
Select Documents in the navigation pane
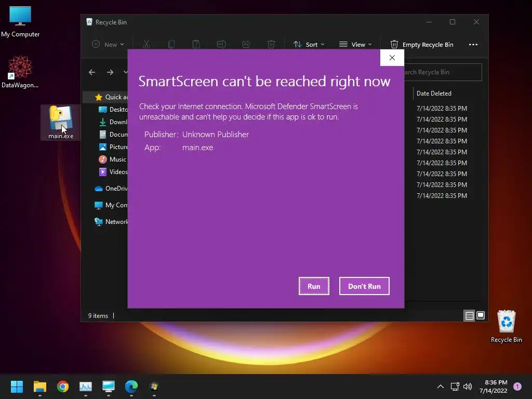tap(113, 135)
